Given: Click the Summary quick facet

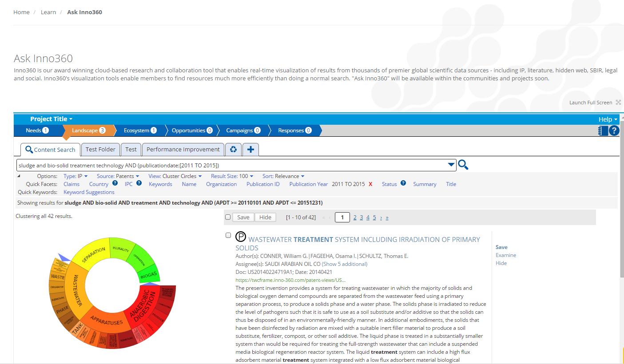Looking at the screenshot, I should point(425,184).
